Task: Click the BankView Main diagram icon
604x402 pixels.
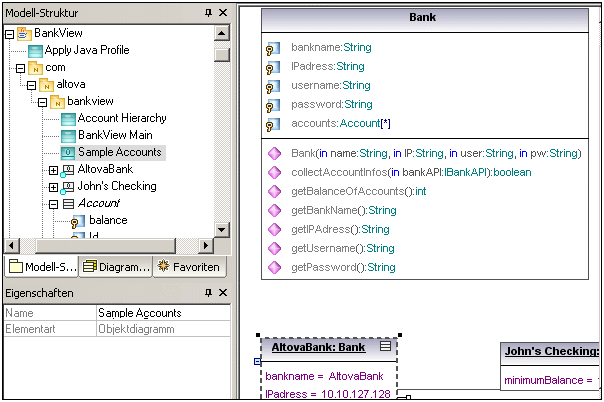Action: click(68, 136)
